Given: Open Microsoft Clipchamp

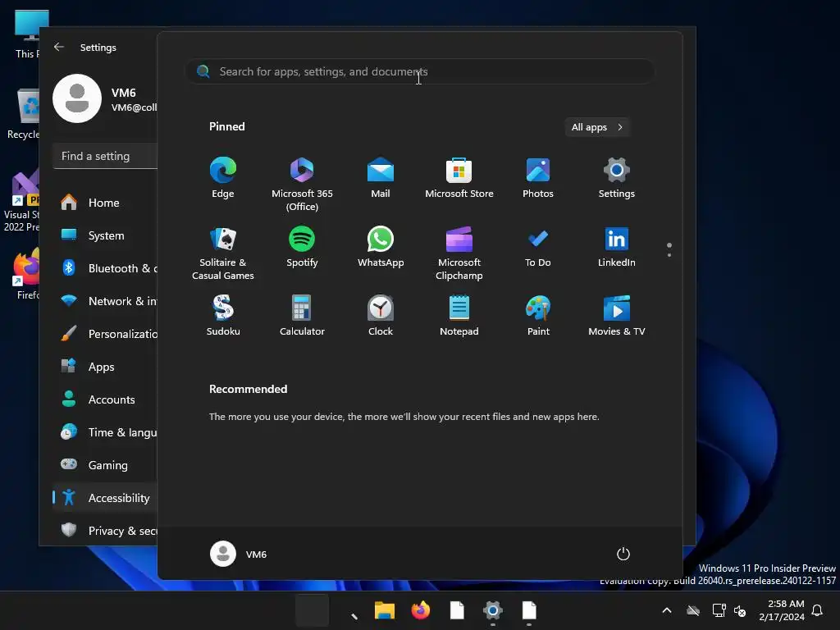Looking at the screenshot, I should (x=459, y=253).
